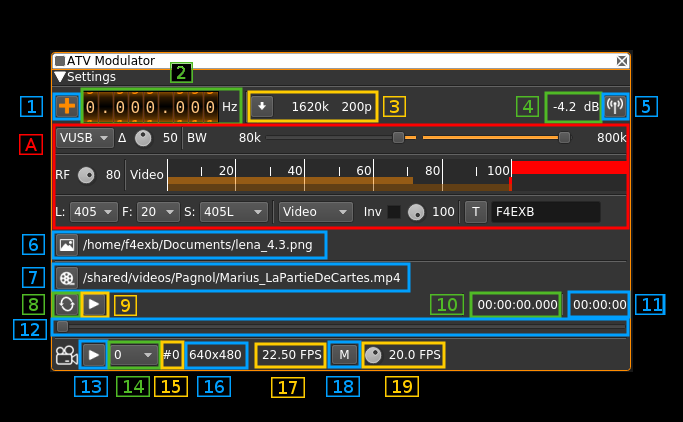Click the RF gain knob
Screen dimensions: 683x422
(x=86, y=175)
